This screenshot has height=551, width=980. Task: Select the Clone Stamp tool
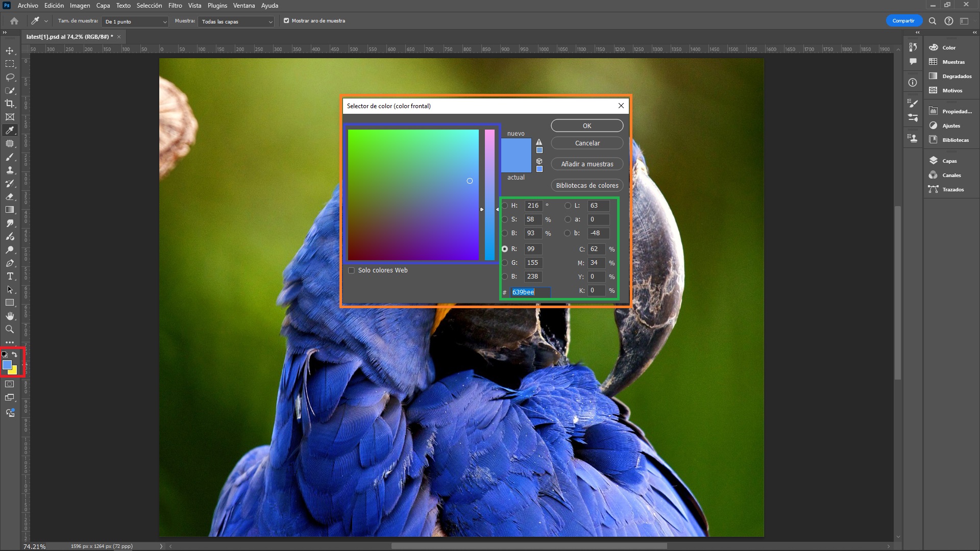pyautogui.click(x=10, y=170)
